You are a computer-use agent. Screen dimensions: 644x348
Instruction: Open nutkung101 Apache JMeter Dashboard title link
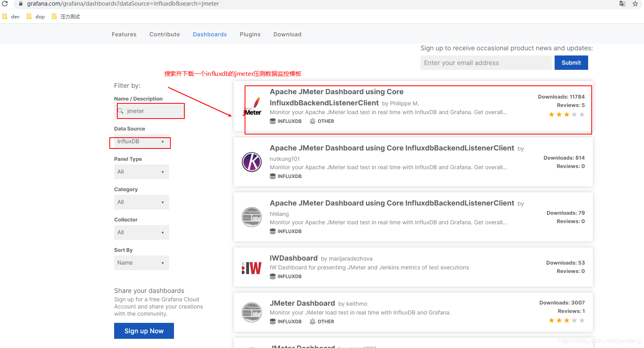pyautogui.click(x=392, y=148)
